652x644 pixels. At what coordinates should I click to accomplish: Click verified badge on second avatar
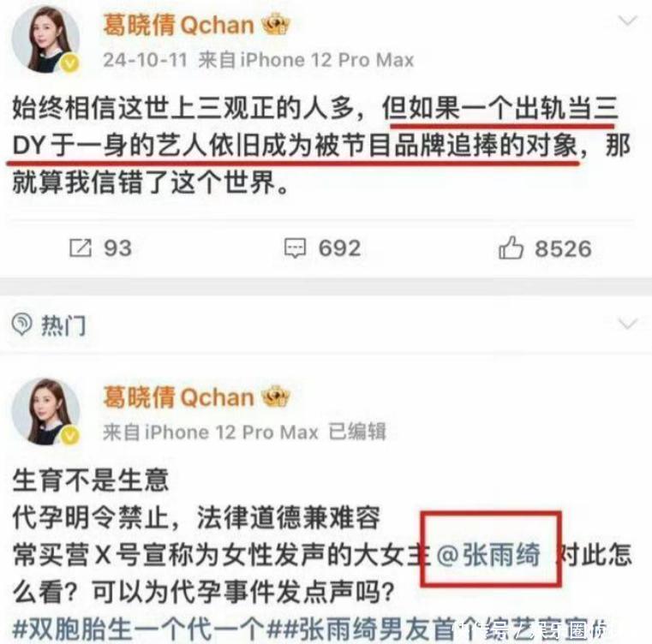tap(70, 436)
